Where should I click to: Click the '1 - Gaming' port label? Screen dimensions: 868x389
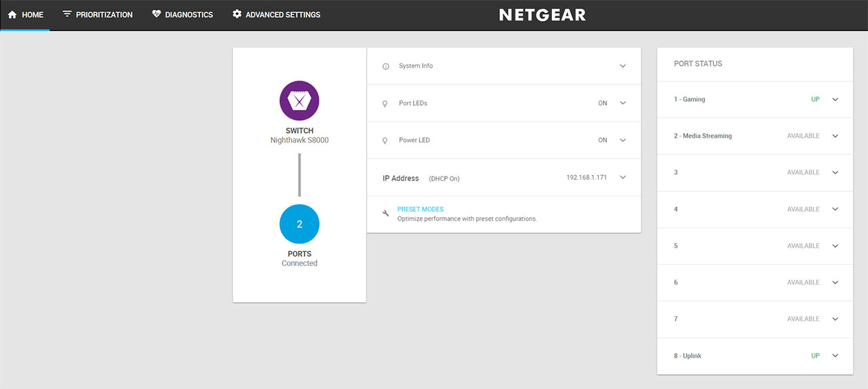pos(690,99)
